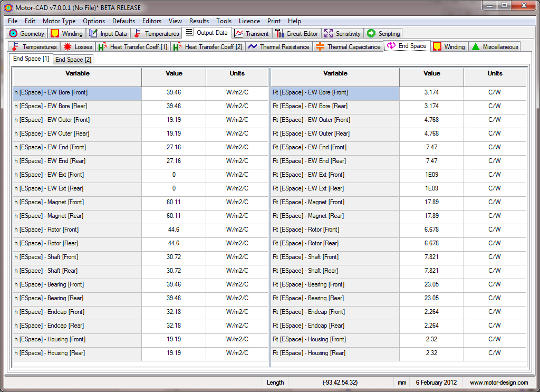Open the Tools menu

[224, 21]
